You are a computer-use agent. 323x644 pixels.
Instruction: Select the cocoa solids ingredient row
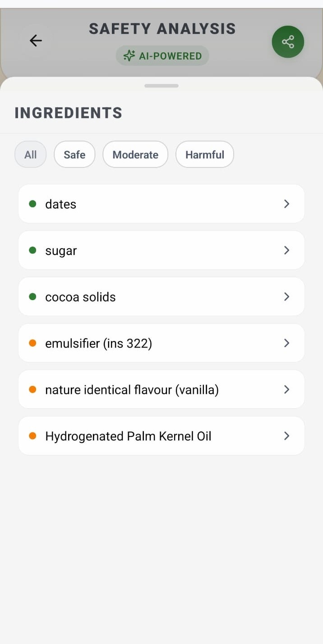(x=161, y=297)
